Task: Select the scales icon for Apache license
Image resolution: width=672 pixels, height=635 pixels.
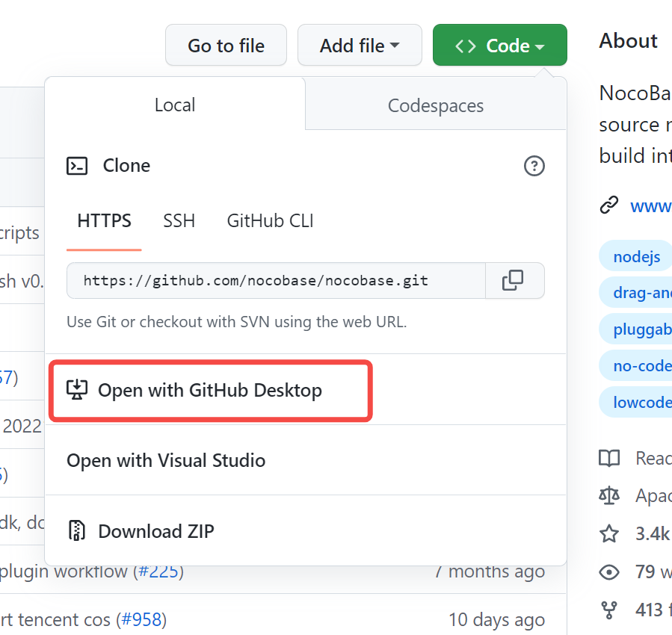Action: [609, 495]
